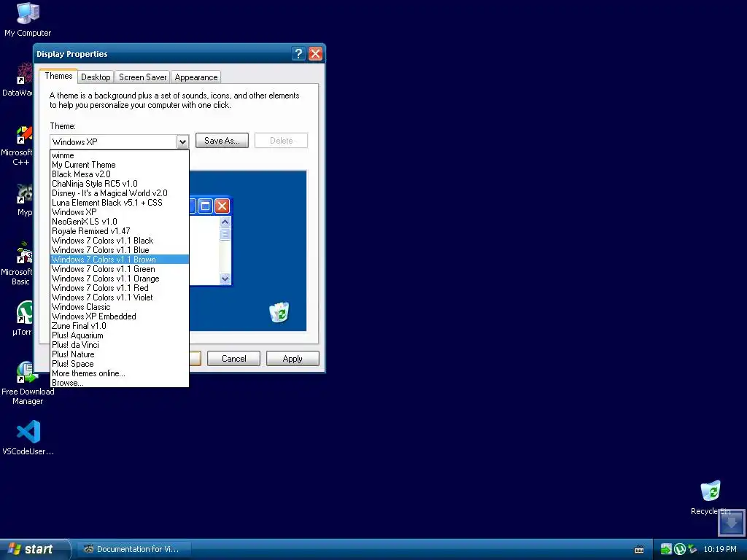The width and height of the screenshot is (747, 560).
Task: Click the taskbar clock 10:19 PM
Action: click(x=720, y=549)
